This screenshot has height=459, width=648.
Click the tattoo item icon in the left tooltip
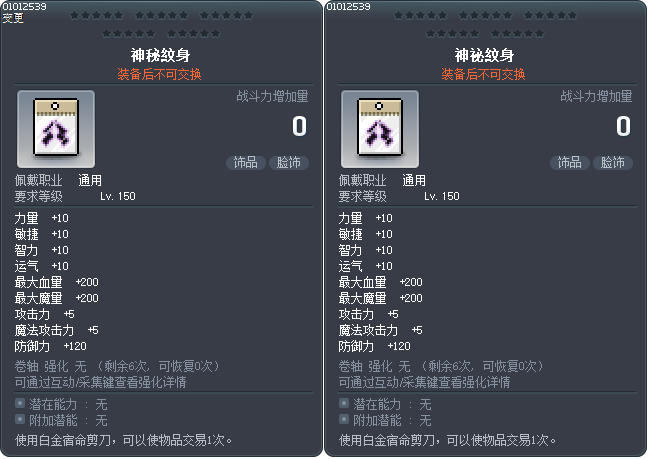point(56,129)
